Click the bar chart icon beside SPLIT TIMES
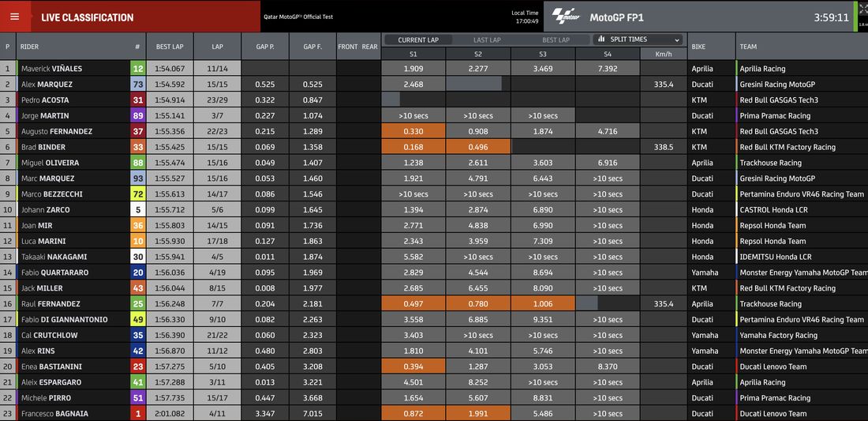The image size is (868, 421). (602, 39)
